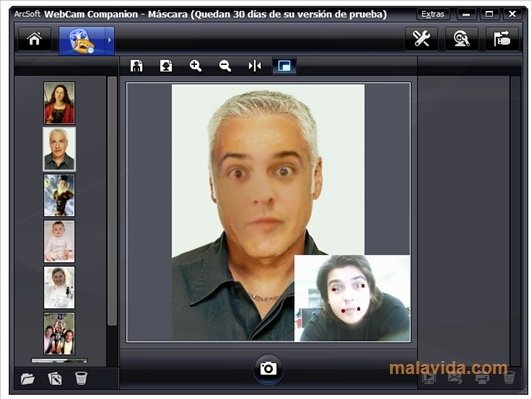
Task: Close the WebCam Companion window
Action: (512, 14)
